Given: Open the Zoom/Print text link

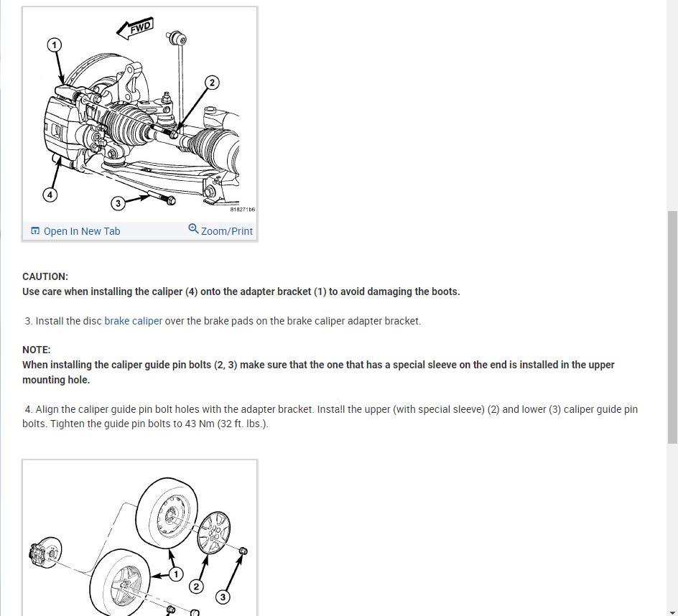Looking at the screenshot, I should 226,231.
